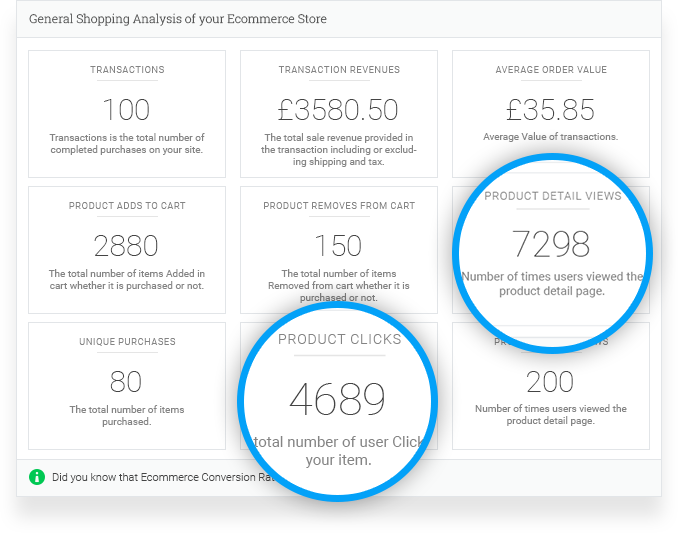Click the Ecommerce Conversion Rate tip text
The height and width of the screenshot is (533, 678).
[163, 477]
